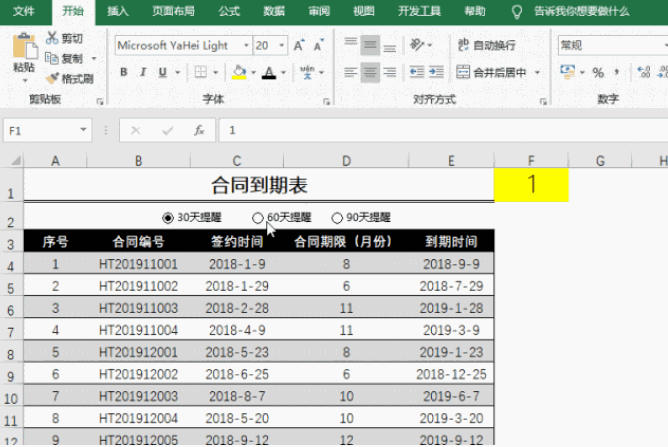Click the increase decimal icon
The width and height of the screenshot is (668, 447).
pyautogui.click(x=643, y=72)
